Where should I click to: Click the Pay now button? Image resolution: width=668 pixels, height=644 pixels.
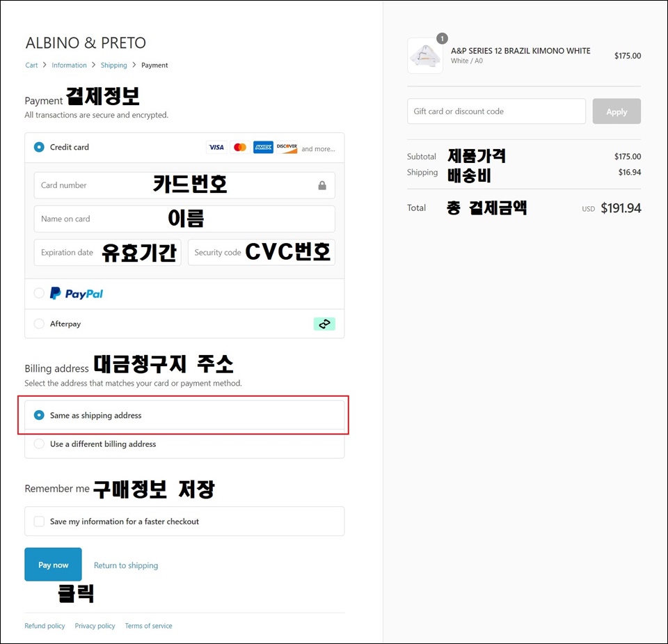point(54,565)
